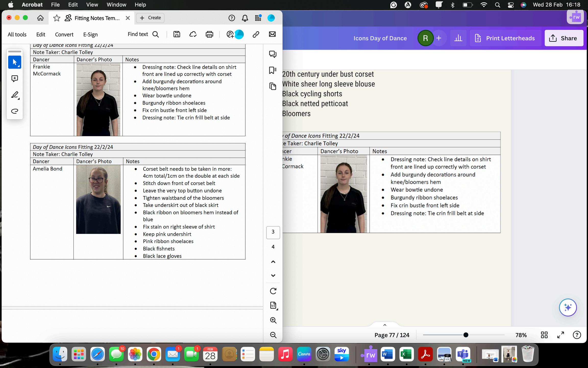Open the Window menu
The image size is (588, 368).
click(116, 5)
